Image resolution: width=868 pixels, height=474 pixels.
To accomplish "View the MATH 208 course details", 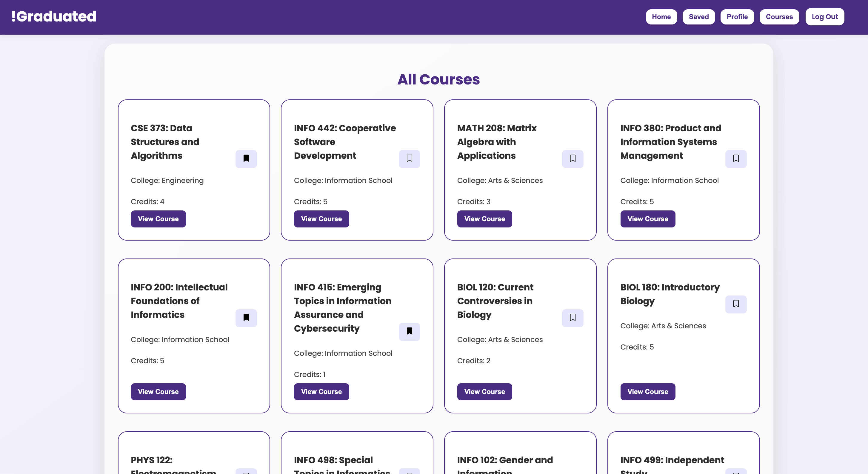I will click(x=484, y=218).
